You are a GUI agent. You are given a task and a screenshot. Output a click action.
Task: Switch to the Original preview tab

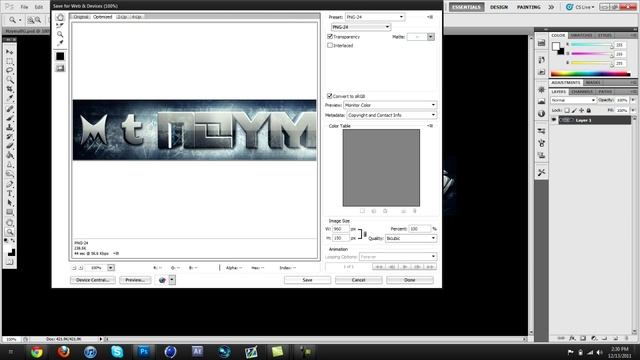click(x=81, y=17)
